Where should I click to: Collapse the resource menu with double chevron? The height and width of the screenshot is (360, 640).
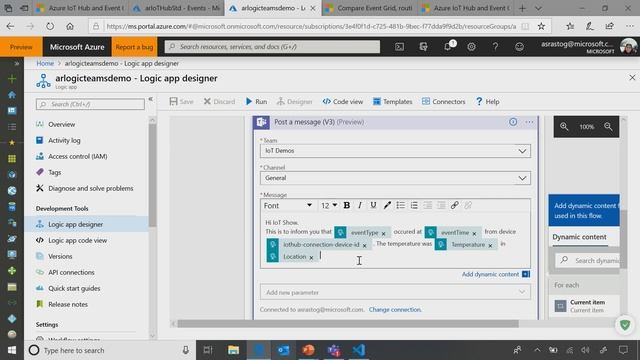click(151, 99)
